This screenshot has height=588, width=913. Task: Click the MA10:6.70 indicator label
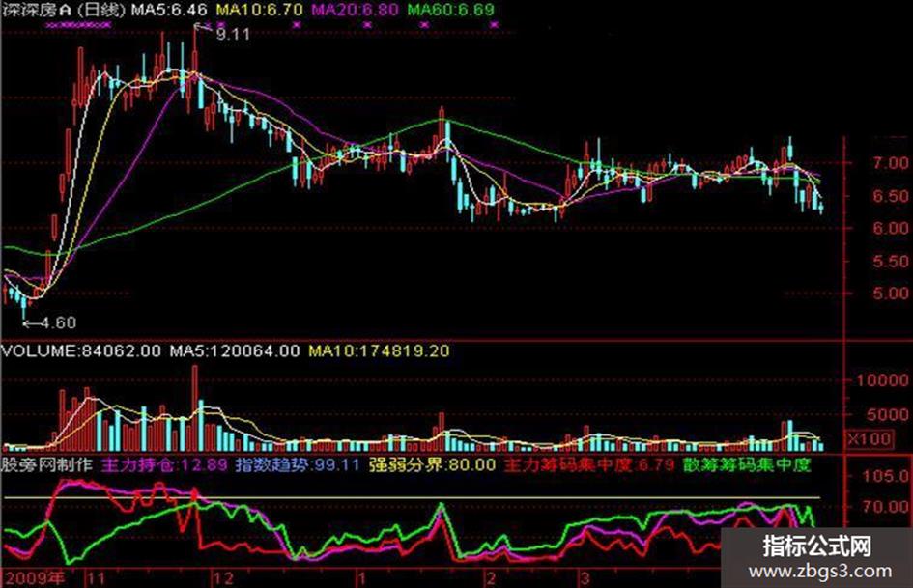(260, 10)
